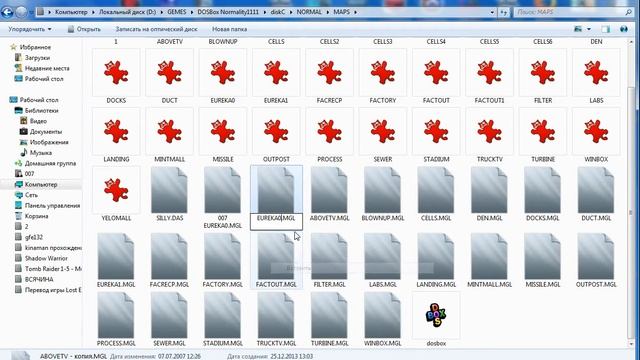This screenshot has height=360, width=640.
Task: Click the Открыть toolbar button
Action: pos(84,29)
